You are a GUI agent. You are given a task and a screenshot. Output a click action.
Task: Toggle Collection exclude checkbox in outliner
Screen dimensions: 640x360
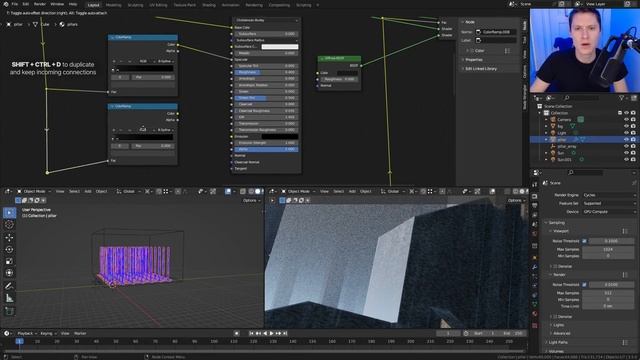pyautogui.click(x=620, y=113)
